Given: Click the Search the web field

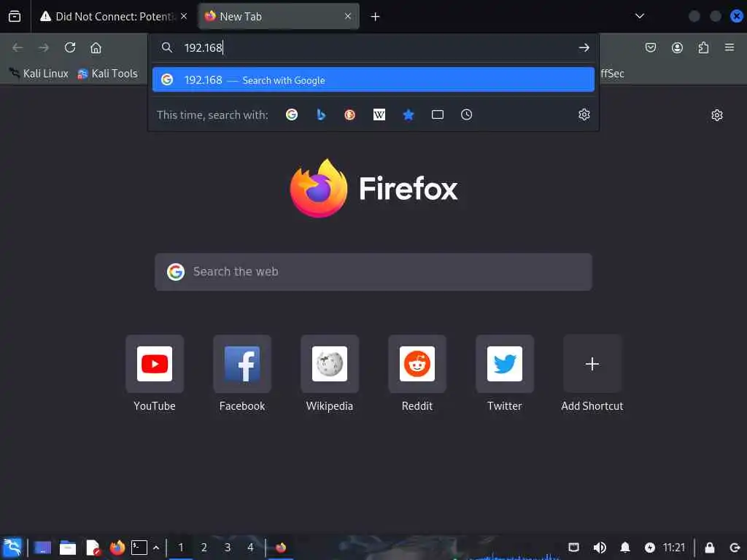Looking at the screenshot, I should pyautogui.click(x=373, y=272).
